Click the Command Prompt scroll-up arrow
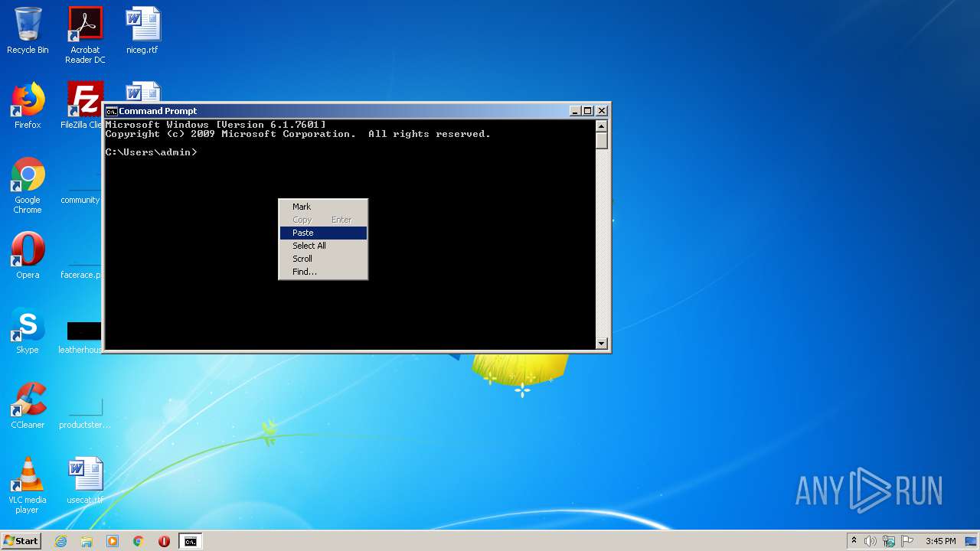 point(602,126)
